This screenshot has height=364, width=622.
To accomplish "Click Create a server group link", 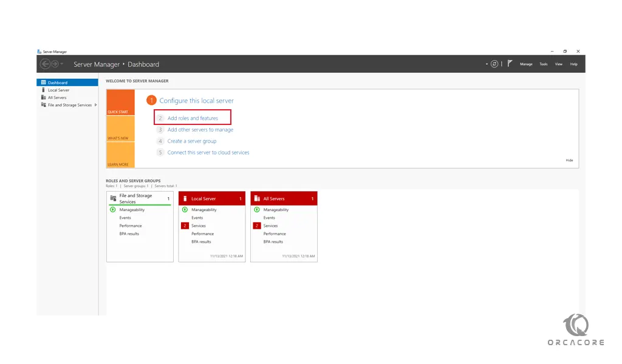I will point(192,141).
